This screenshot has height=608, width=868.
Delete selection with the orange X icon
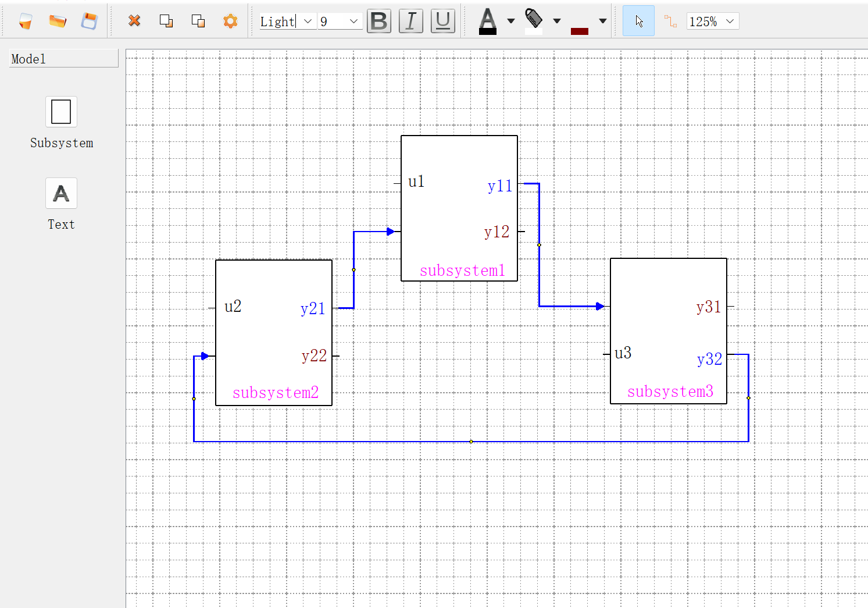click(134, 21)
